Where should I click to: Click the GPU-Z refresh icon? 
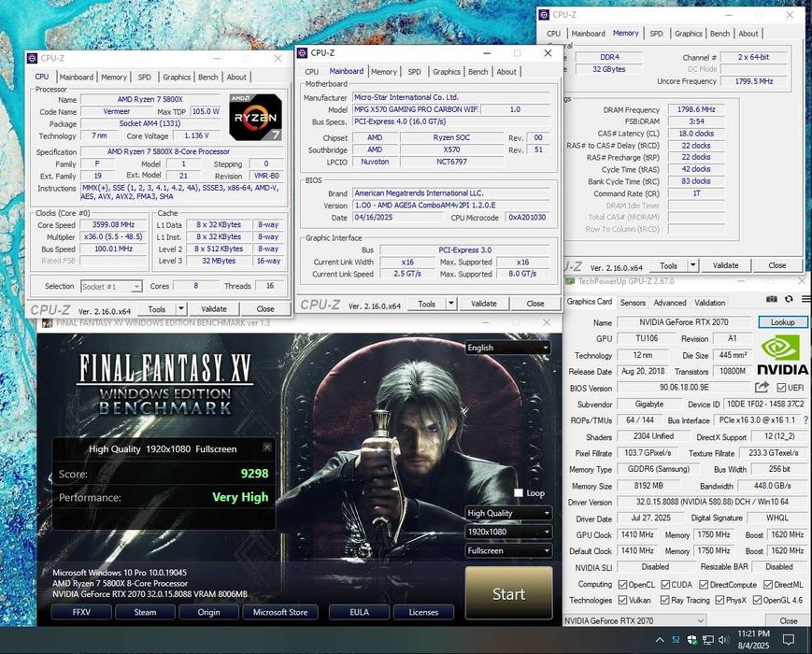click(788, 299)
